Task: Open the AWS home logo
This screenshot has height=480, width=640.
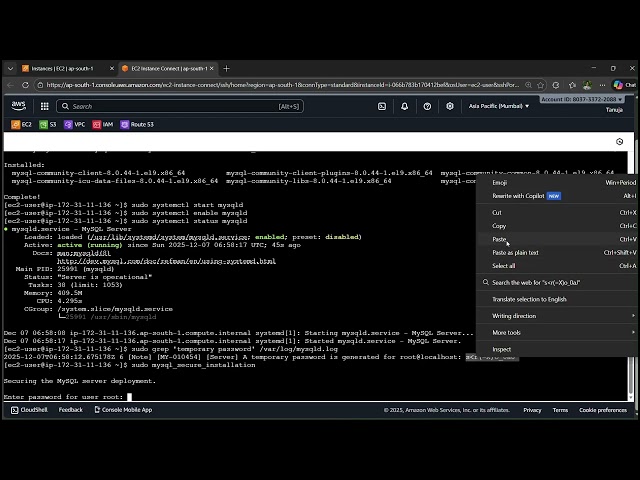Action: (x=18, y=106)
